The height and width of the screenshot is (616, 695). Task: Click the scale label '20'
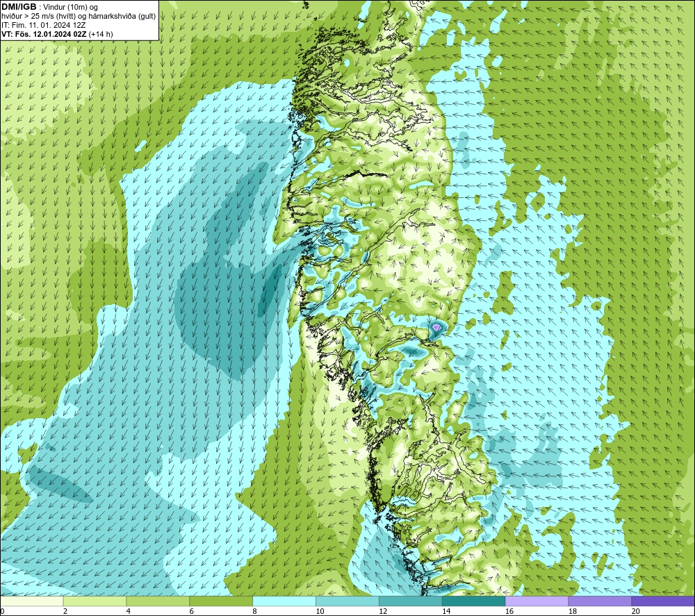click(x=636, y=611)
